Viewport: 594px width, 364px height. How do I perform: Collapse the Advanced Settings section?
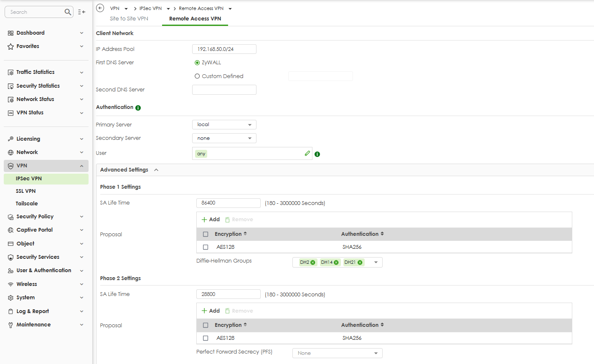click(156, 170)
